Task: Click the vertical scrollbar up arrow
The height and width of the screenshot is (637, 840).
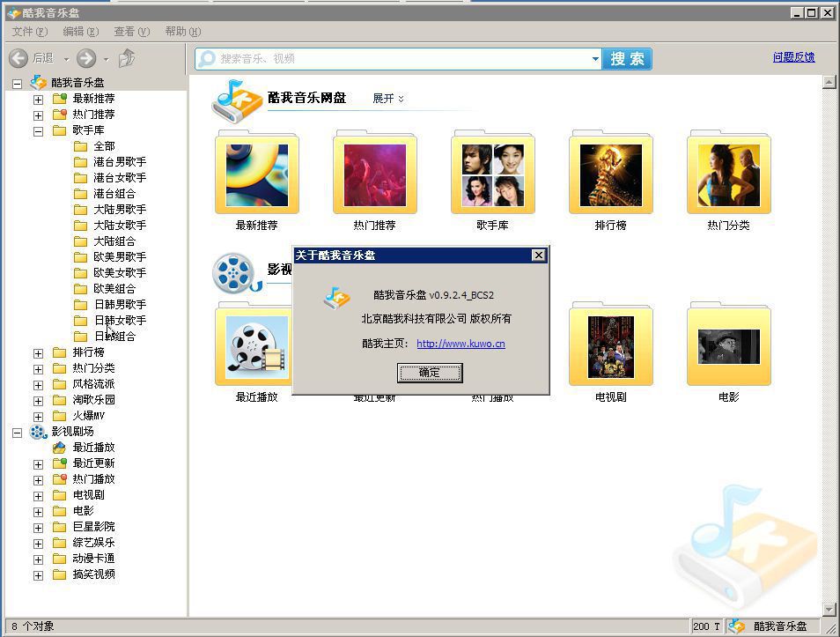Action: pos(829,82)
